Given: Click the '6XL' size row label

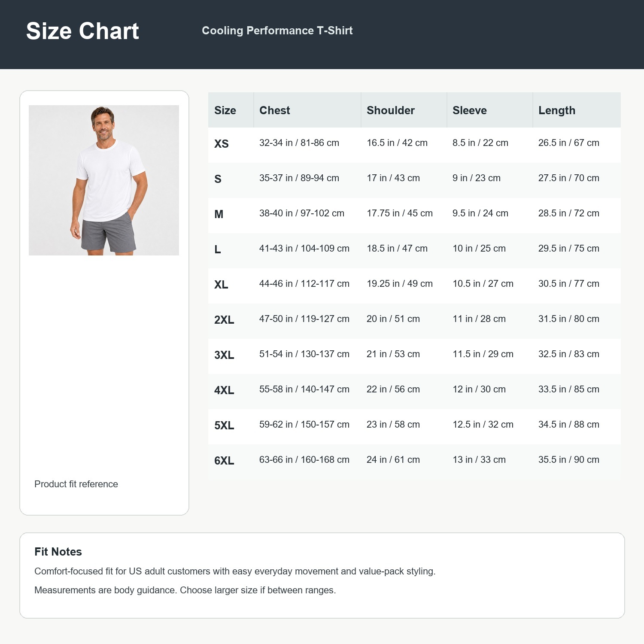Looking at the screenshot, I should 224,461.
